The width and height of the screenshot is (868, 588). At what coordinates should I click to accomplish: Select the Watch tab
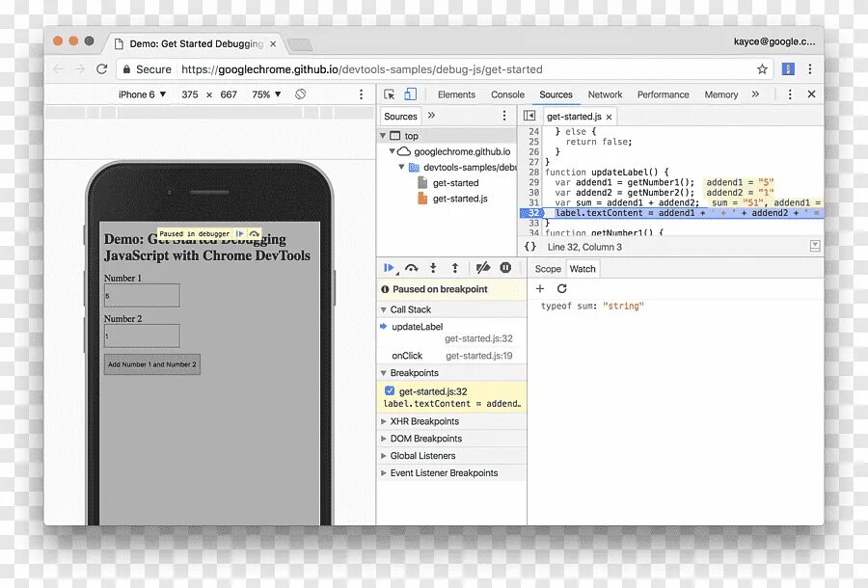pyautogui.click(x=583, y=269)
